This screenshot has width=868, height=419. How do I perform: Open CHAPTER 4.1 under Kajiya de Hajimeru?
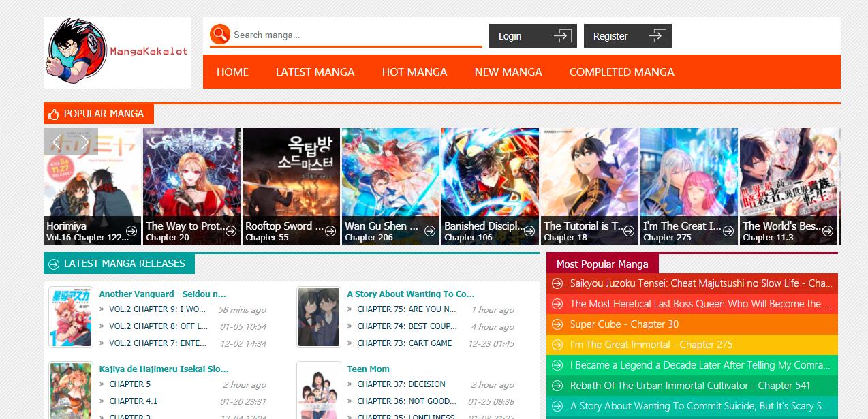pyautogui.click(x=134, y=401)
